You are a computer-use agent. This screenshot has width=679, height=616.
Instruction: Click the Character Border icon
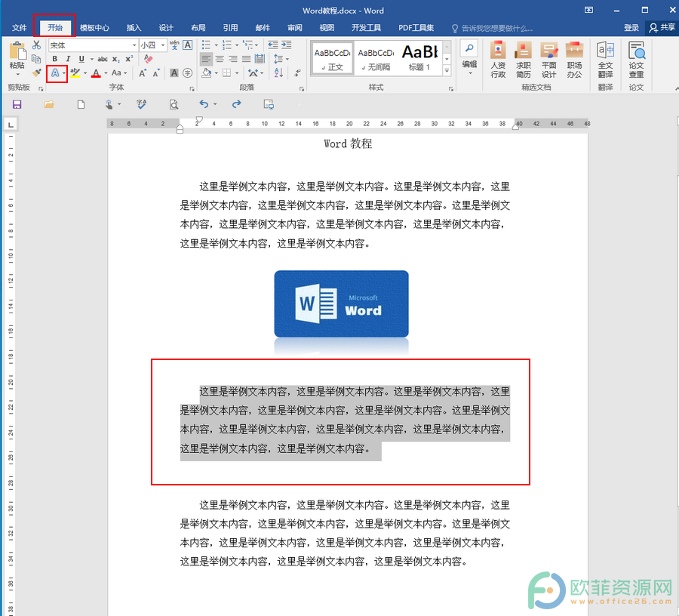point(188,45)
